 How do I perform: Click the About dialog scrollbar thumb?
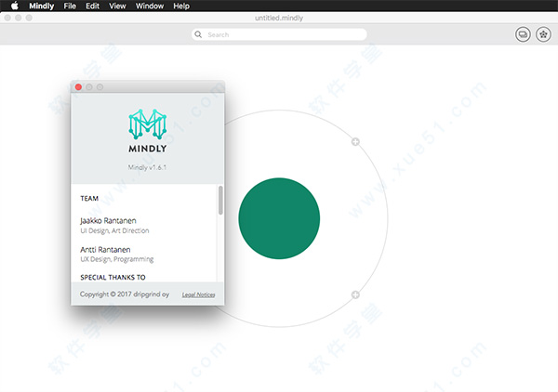coord(220,200)
